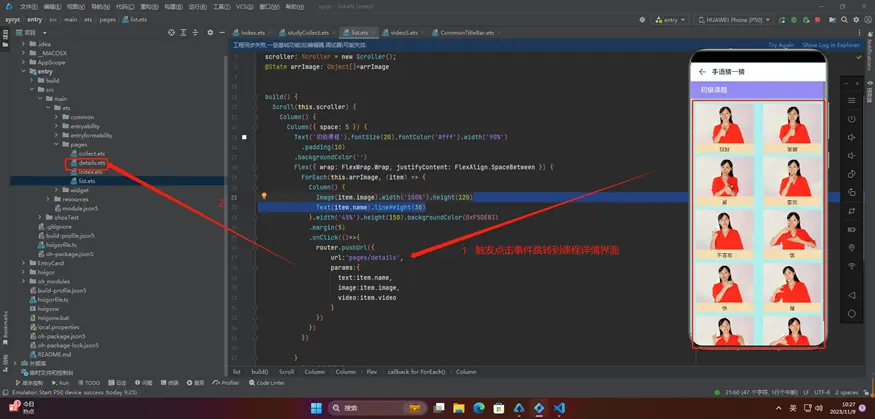Select module.json5 file in project tree
Image resolution: width=875 pixels, height=419 pixels.
pyautogui.click(x=80, y=208)
